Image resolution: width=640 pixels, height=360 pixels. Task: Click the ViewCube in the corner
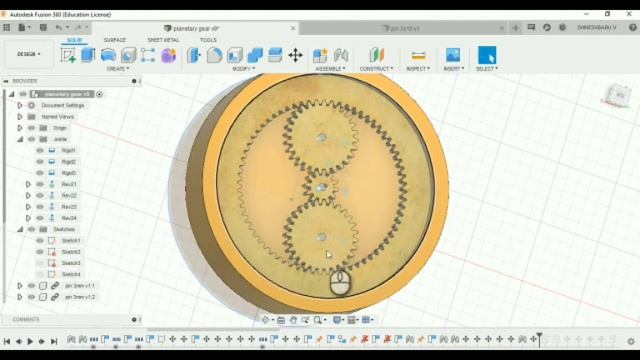click(x=618, y=96)
